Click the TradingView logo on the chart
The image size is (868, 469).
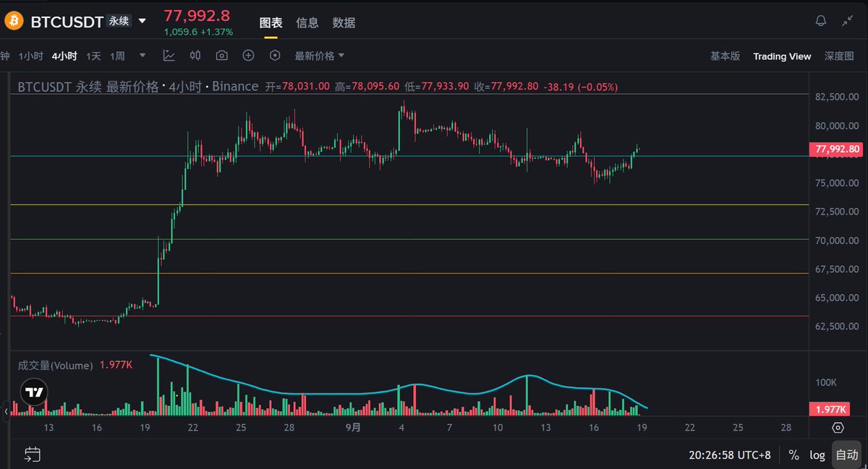pyautogui.click(x=33, y=392)
